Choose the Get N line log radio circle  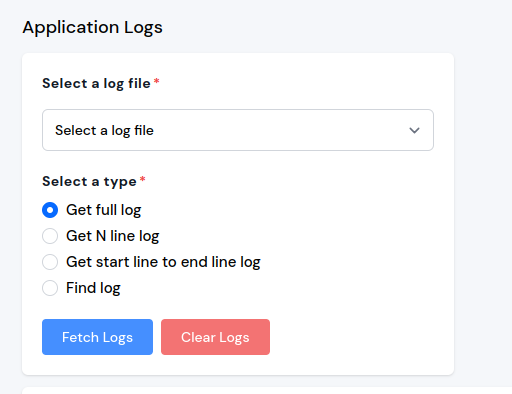[x=50, y=236]
